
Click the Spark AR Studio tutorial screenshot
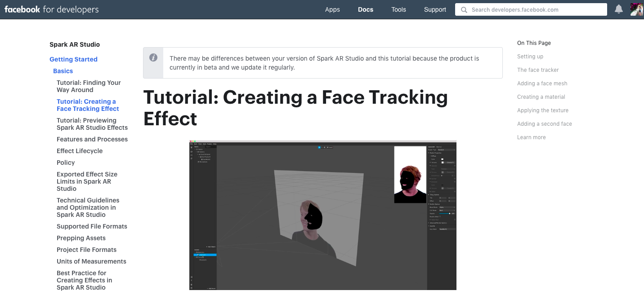coord(322,215)
